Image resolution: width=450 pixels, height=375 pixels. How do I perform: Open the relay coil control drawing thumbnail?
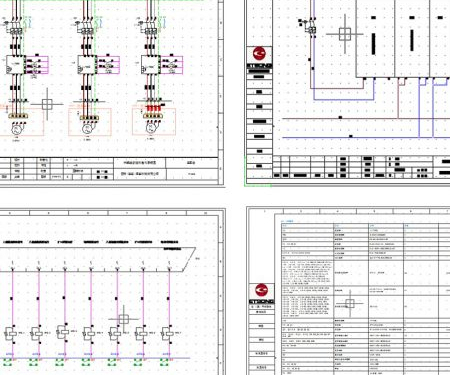(x=113, y=291)
